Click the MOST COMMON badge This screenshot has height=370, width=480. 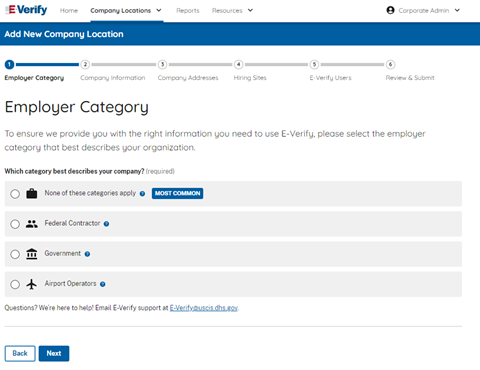(x=177, y=193)
